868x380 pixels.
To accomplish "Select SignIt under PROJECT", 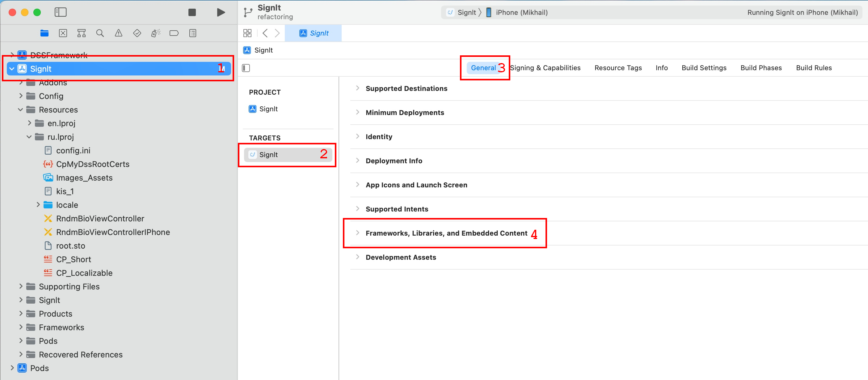I will 268,109.
